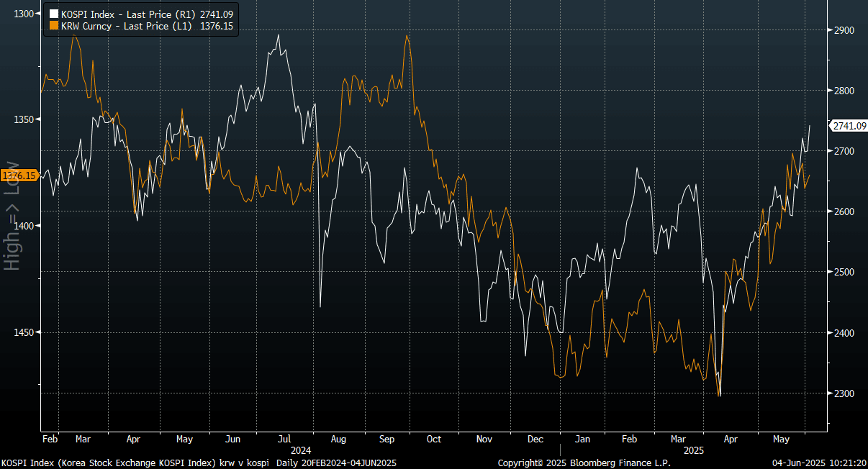The image size is (868, 469).
Task: Click the Jul month label on timeline
Action: (284, 438)
